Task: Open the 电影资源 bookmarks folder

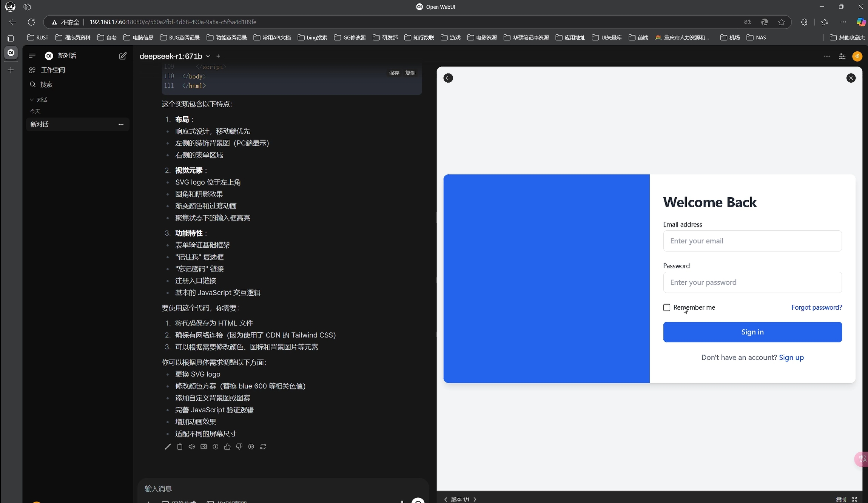Action: click(x=482, y=37)
